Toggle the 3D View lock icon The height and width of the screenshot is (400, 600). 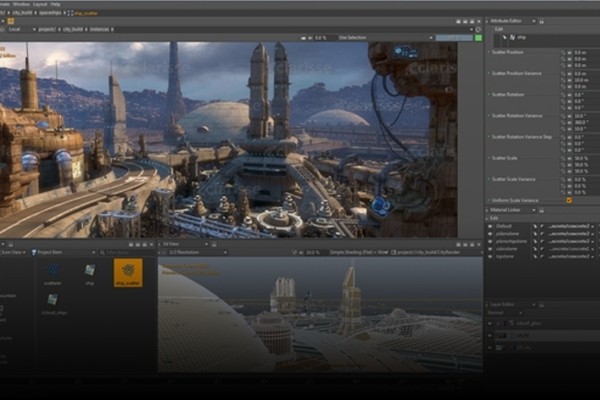point(214,244)
